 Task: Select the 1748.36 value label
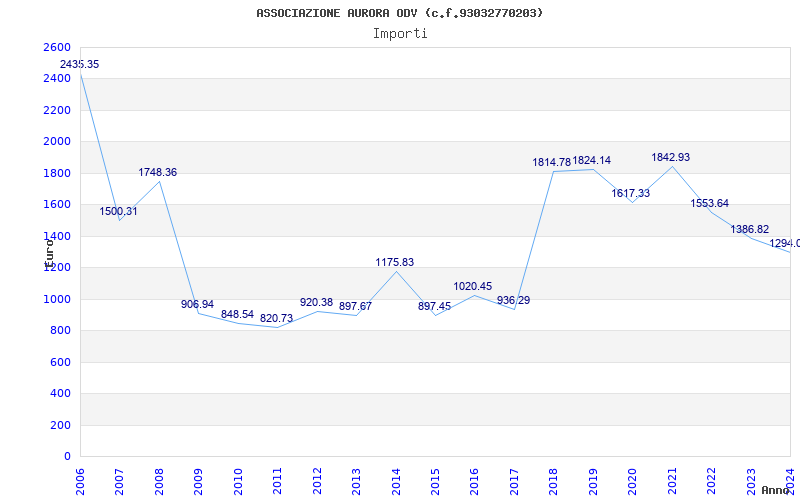tap(158, 172)
